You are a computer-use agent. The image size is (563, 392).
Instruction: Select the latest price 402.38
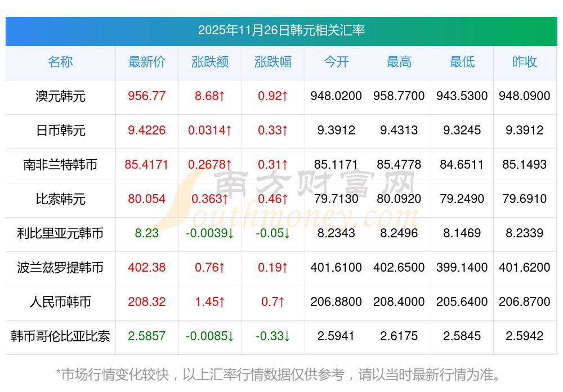pyautogui.click(x=146, y=268)
